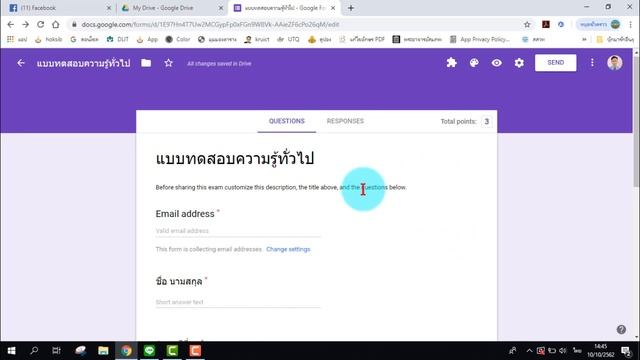This screenshot has width=640, height=360.
Task: Click Chrome icon on taskbar
Action: click(x=126, y=351)
